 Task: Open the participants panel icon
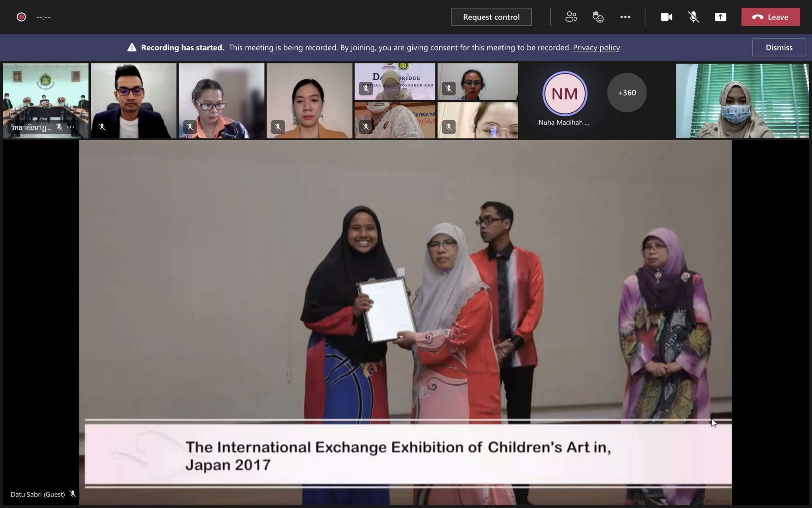click(571, 17)
